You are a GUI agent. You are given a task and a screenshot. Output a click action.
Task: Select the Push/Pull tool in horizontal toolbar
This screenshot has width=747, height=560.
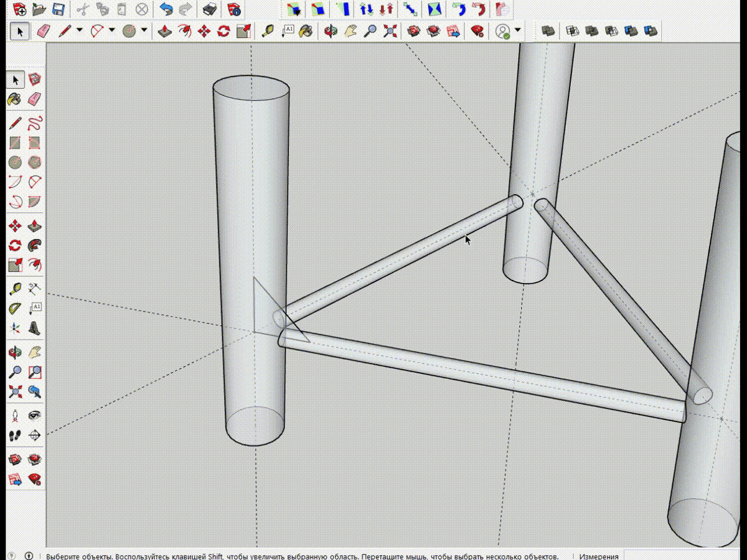pos(164,30)
